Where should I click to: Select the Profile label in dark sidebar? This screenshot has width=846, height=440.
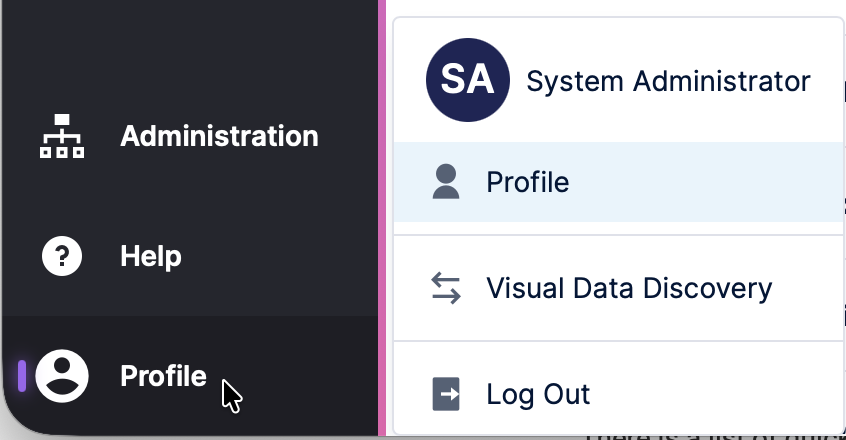163,377
